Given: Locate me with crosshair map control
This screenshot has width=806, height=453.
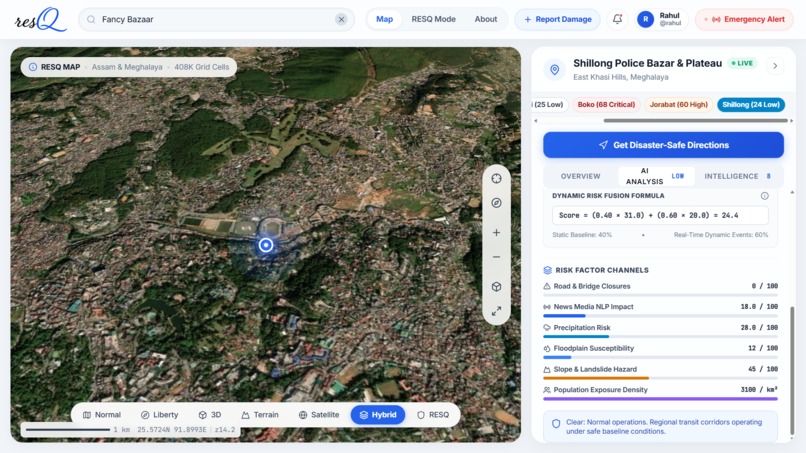Looking at the screenshot, I should 496,178.
